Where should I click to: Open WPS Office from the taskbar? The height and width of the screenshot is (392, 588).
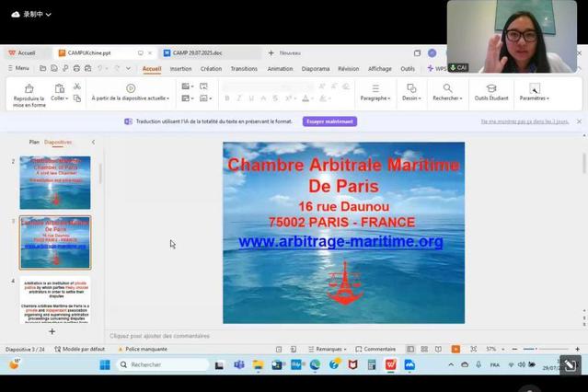390,364
